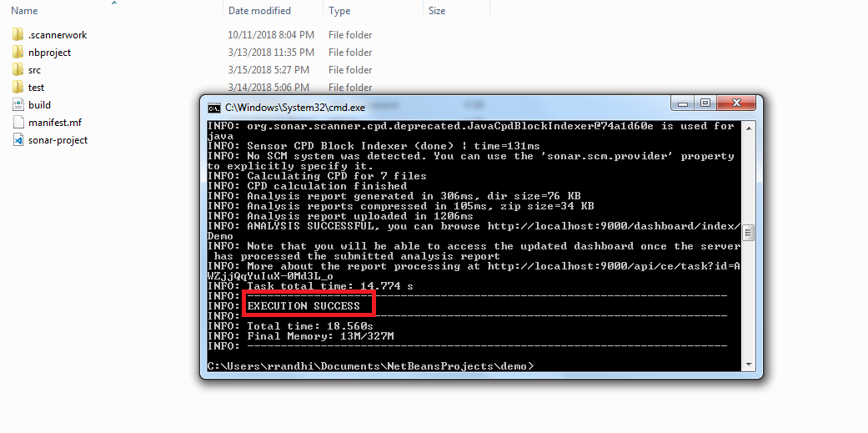868x433 pixels.
Task: Click Calculating CPD for 7 files line
Action: click(317, 176)
